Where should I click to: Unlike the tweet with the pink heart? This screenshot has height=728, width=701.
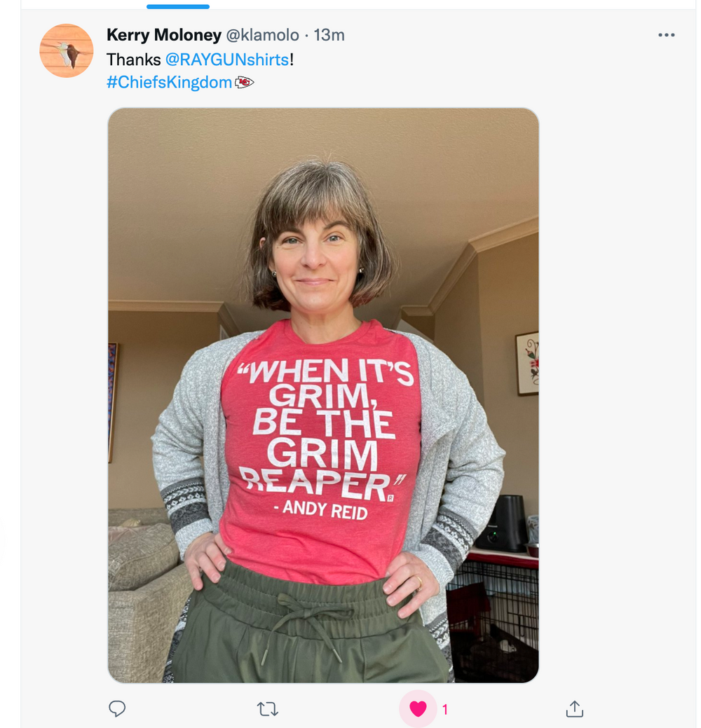(x=418, y=709)
